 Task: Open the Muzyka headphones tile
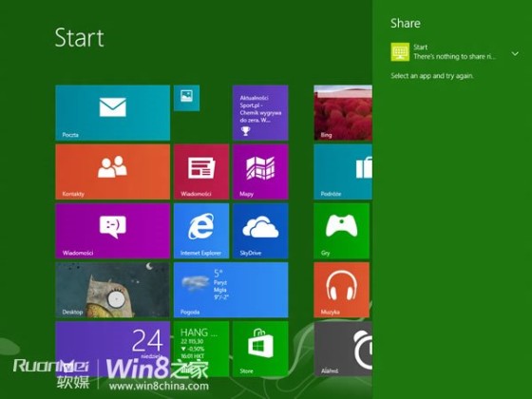pos(342,290)
